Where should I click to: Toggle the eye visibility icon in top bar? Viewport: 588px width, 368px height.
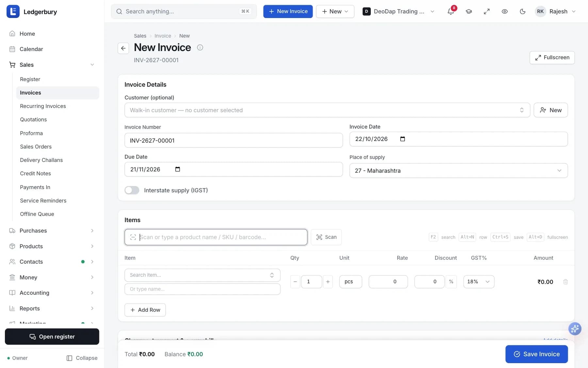tap(505, 11)
